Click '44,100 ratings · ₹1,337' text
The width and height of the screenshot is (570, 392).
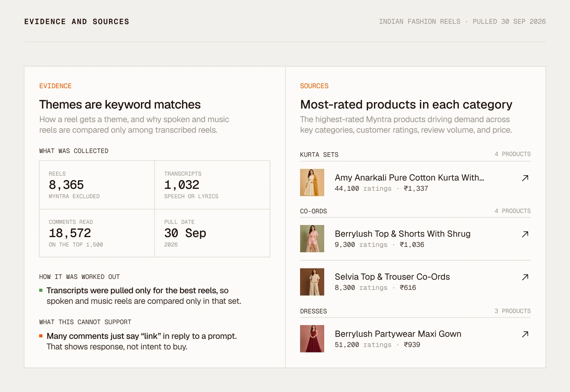tap(382, 188)
